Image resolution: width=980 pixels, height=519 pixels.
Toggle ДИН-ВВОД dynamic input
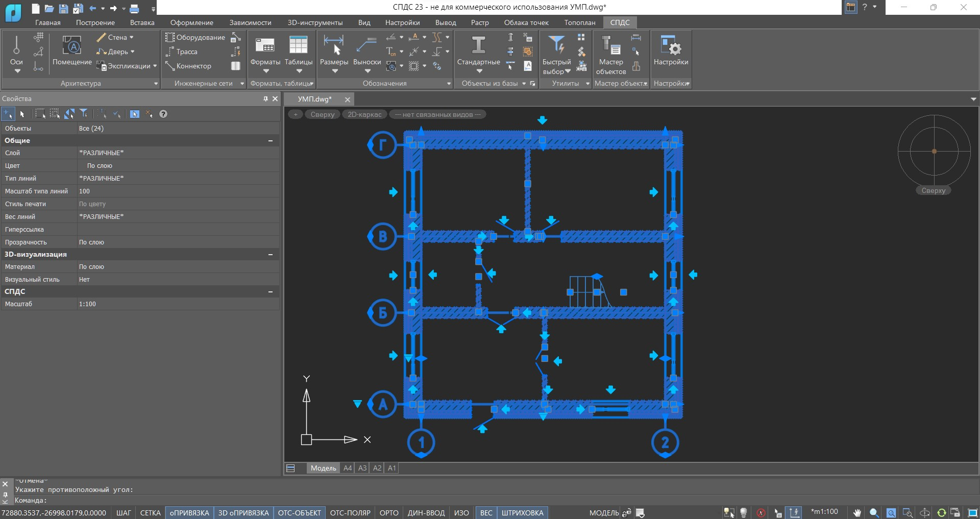pos(426,513)
